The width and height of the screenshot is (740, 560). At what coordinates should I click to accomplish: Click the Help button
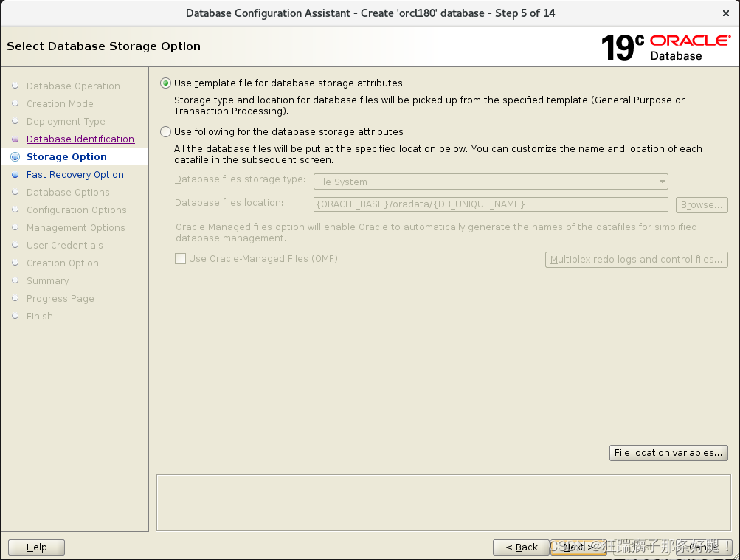tap(36, 547)
